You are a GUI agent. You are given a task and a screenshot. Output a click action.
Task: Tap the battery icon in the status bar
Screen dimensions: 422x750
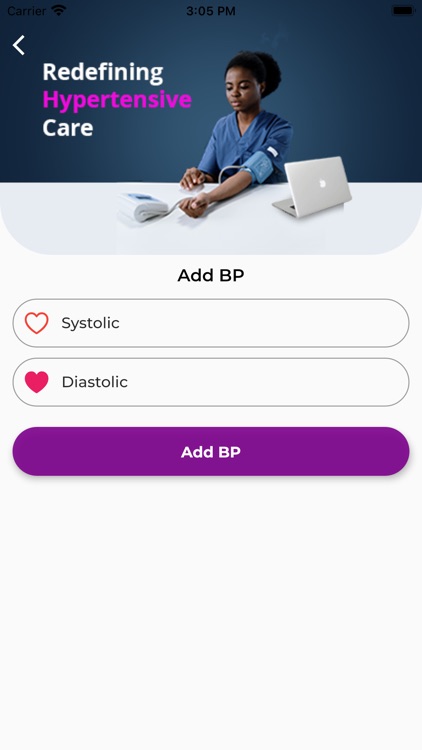(x=403, y=11)
